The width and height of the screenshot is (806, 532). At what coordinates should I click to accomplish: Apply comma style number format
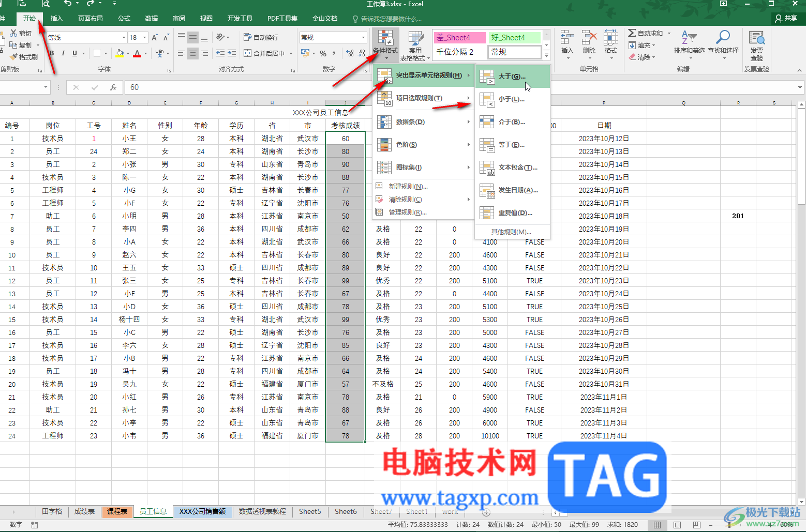pos(334,53)
